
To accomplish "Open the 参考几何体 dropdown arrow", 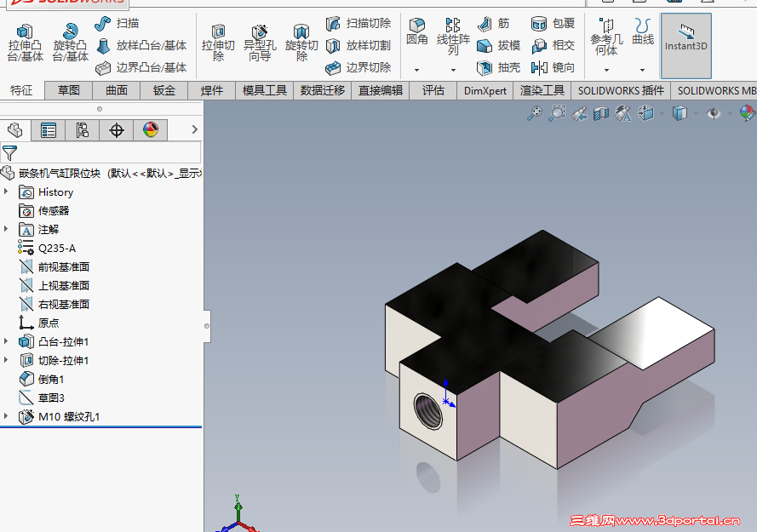I will [606, 70].
